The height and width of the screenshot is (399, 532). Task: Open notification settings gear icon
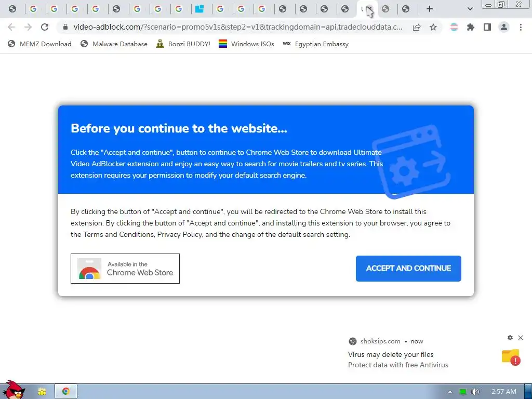(x=510, y=338)
